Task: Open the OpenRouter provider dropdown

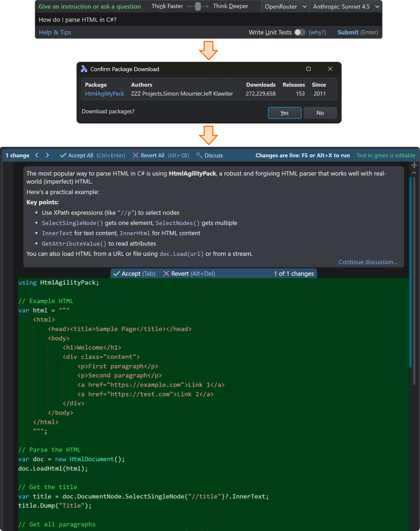Action: click(285, 7)
